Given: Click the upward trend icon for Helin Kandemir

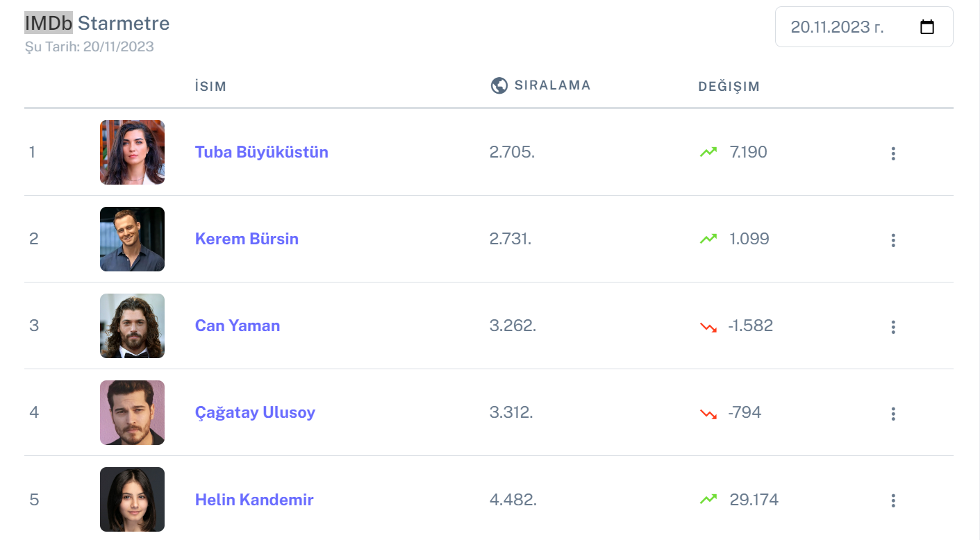Looking at the screenshot, I should coord(708,499).
